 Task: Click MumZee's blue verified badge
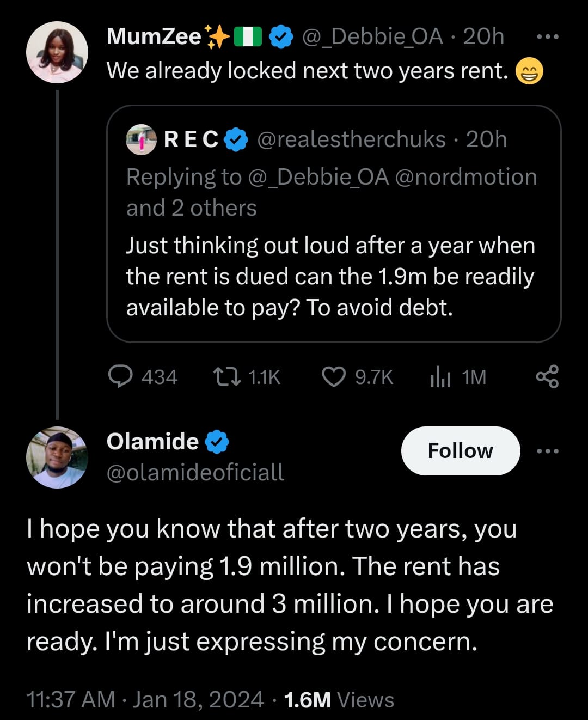[281, 37]
